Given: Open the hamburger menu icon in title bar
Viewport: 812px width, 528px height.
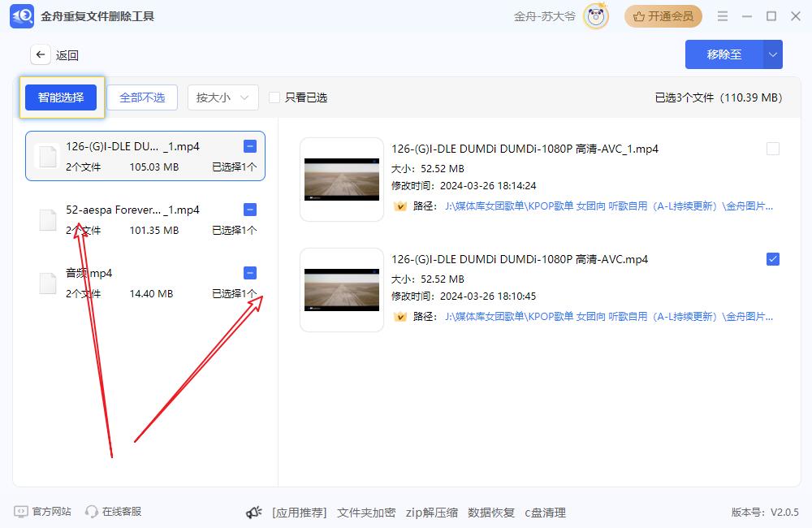Looking at the screenshot, I should point(723,16).
